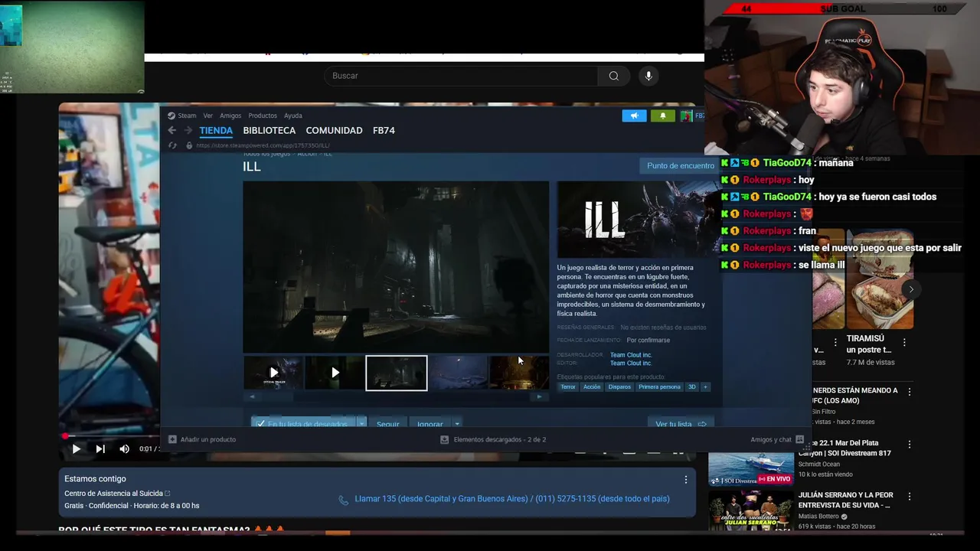Switch to the TIENDA tab
Screen dimensions: 980x551
tap(216, 131)
